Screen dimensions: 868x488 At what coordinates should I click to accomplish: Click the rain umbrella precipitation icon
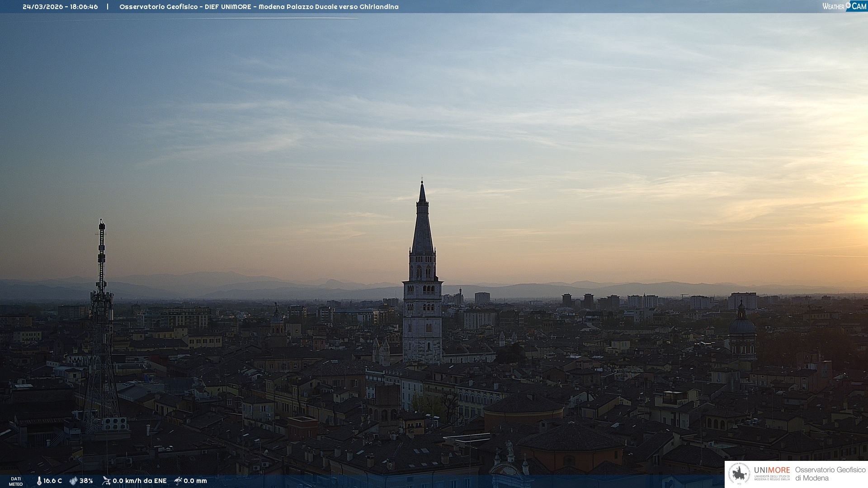pyautogui.click(x=178, y=481)
